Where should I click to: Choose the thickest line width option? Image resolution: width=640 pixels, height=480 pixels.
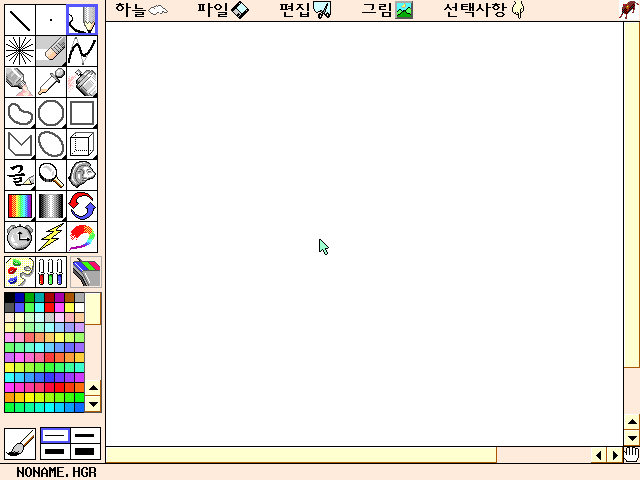point(85,451)
